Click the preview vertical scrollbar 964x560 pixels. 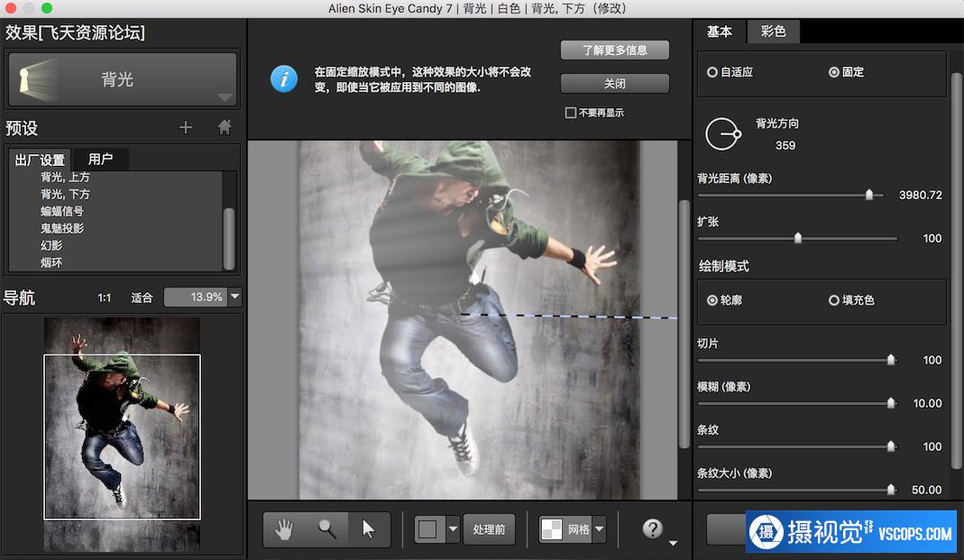(x=684, y=324)
